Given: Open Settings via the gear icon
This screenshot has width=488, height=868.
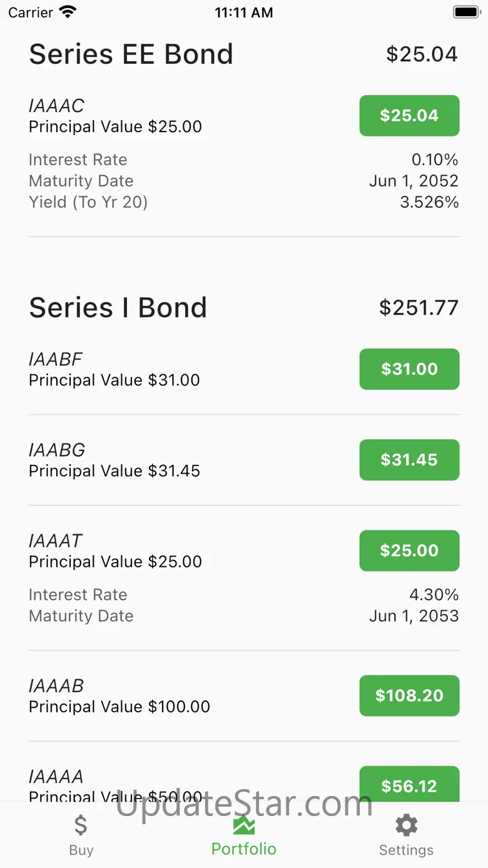Looking at the screenshot, I should (x=406, y=825).
